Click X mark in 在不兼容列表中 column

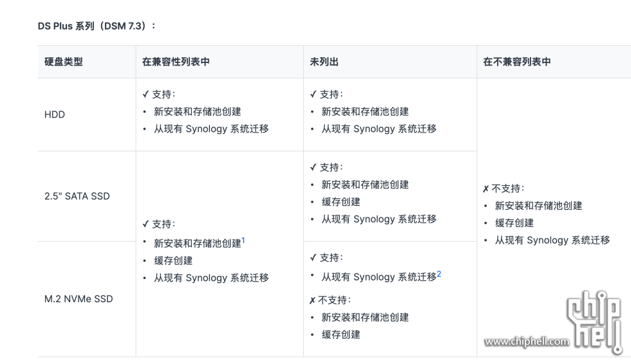(x=485, y=188)
